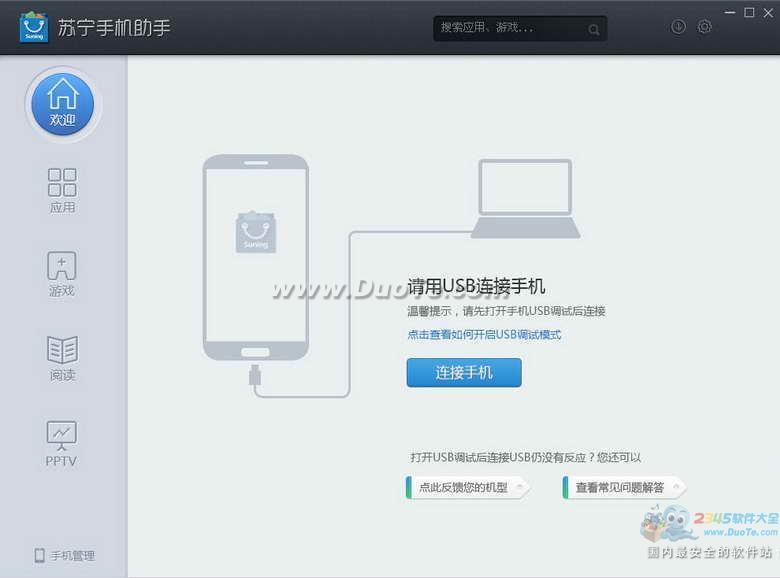780x578 pixels.
Task: Click the phone illustration
Action: [255, 257]
